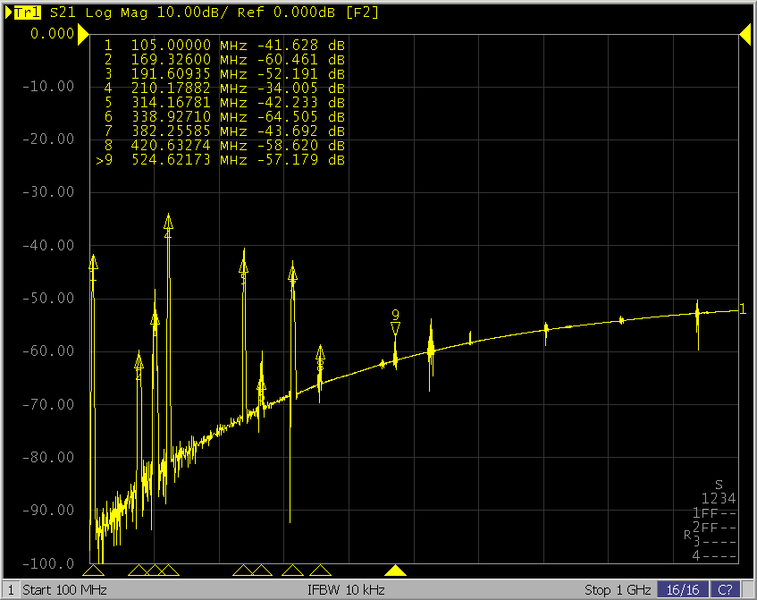The width and height of the screenshot is (757, 600).
Task: Click the filled yellow marker triangle on frequency axis
Action: (396, 570)
